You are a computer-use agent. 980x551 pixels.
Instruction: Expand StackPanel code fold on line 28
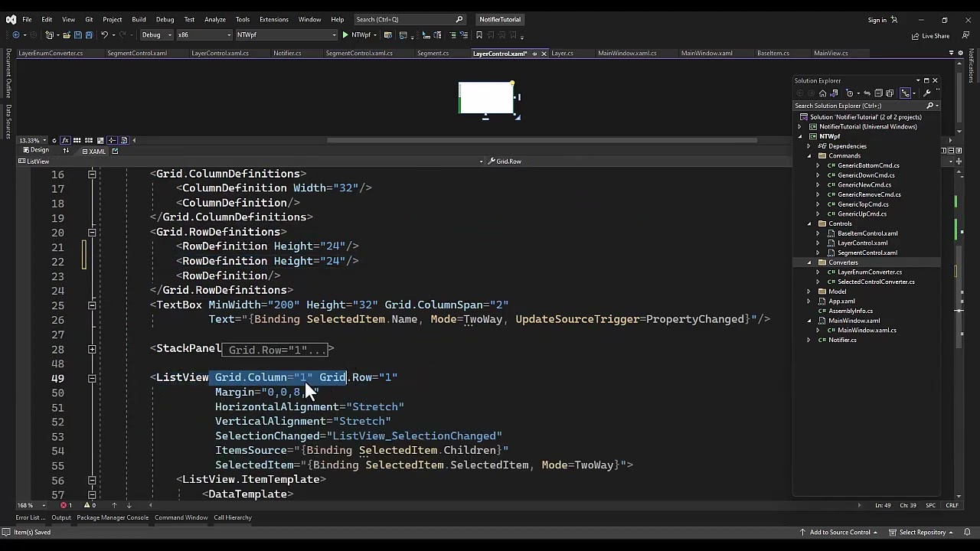[x=91, y=349]
